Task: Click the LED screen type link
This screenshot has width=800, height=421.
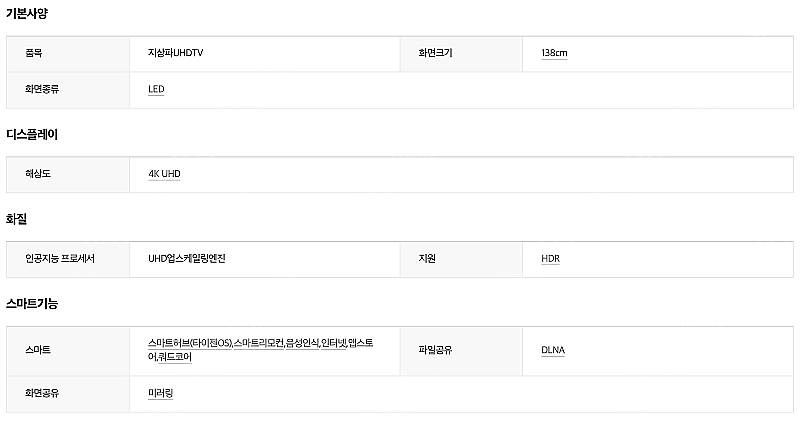Action: tap(156, 89)
